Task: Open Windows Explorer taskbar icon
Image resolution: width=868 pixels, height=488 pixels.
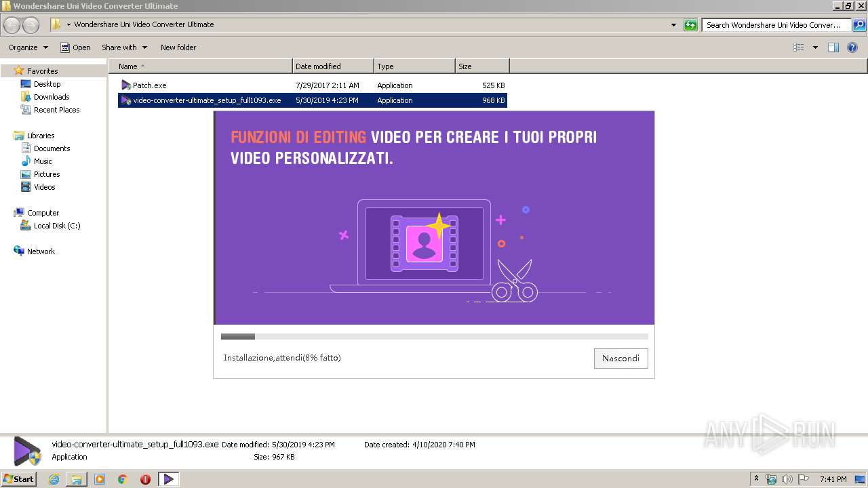Action: 77,479
